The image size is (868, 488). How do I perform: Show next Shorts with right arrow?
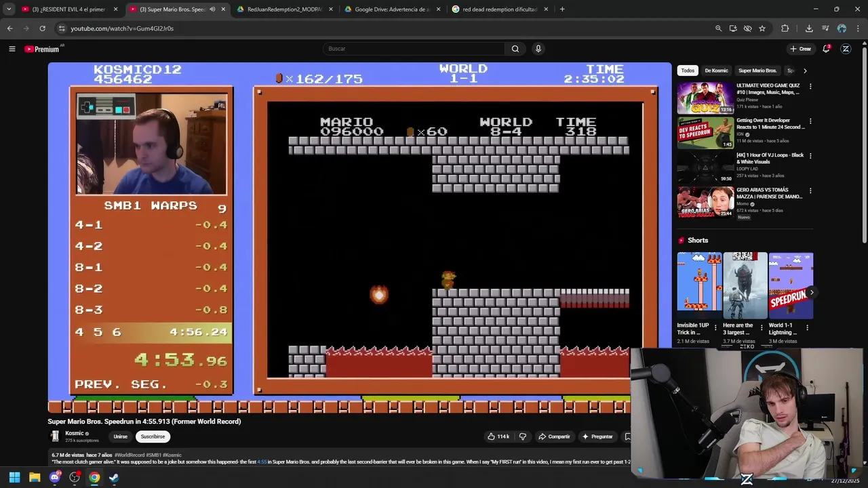pyautogui.click(x=811, y=292)
